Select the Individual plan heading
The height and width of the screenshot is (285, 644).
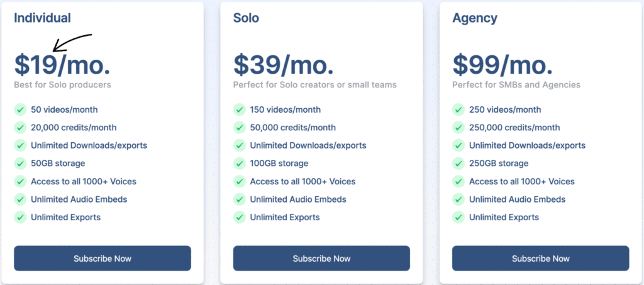[x=42, y=18]
